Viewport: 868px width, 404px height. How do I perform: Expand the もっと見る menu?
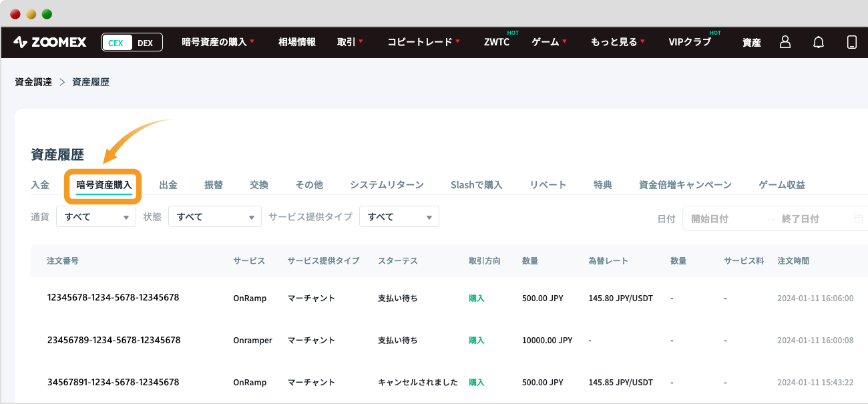[618, 42]
